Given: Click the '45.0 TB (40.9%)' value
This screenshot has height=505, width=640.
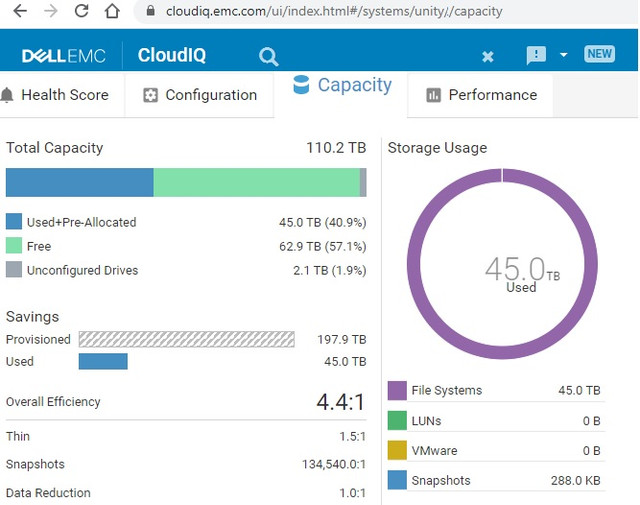Looking at the screenshot, I should [x=322, y=222].
